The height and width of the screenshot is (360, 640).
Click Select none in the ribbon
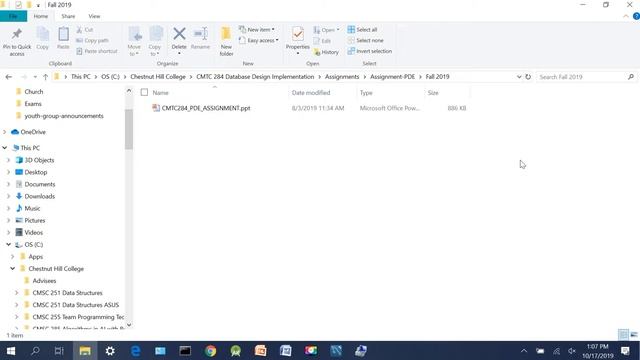pos(366,40)
